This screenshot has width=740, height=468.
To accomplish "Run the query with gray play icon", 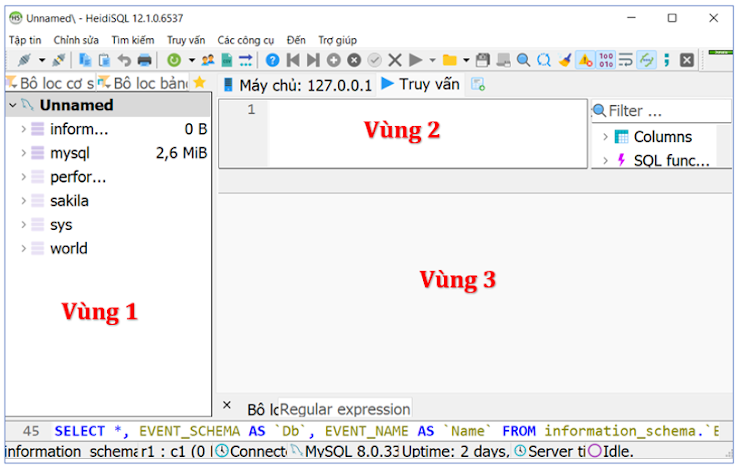I will [x=415, y=60].
